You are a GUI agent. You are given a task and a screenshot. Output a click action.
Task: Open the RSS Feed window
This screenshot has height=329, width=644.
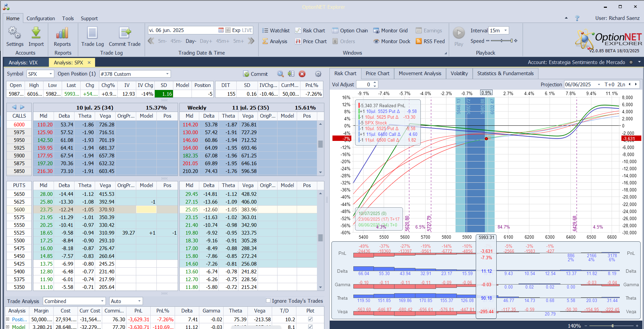(x=430, y=41)
